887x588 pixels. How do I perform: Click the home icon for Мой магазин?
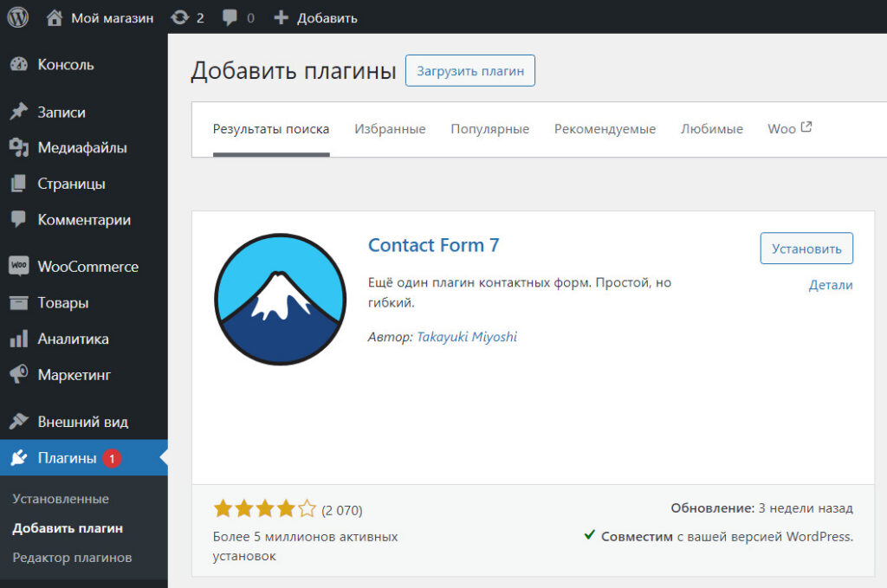tap(55, 17)
